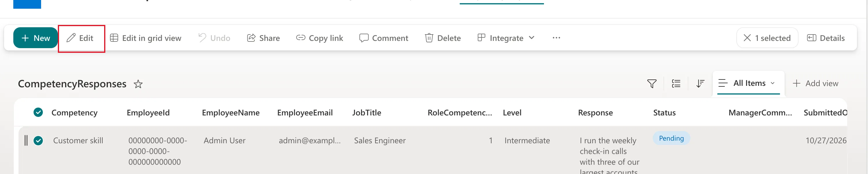This screenshot has width=868, height=174.
Task: Click Edit in the command bar
Action: coord(80,38)
